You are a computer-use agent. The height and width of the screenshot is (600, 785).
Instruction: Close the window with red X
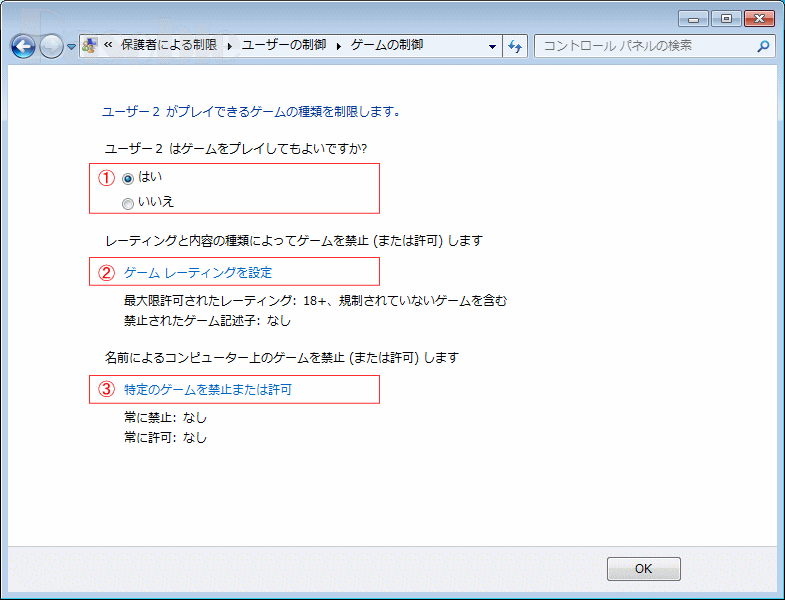[x=759, y=19]
